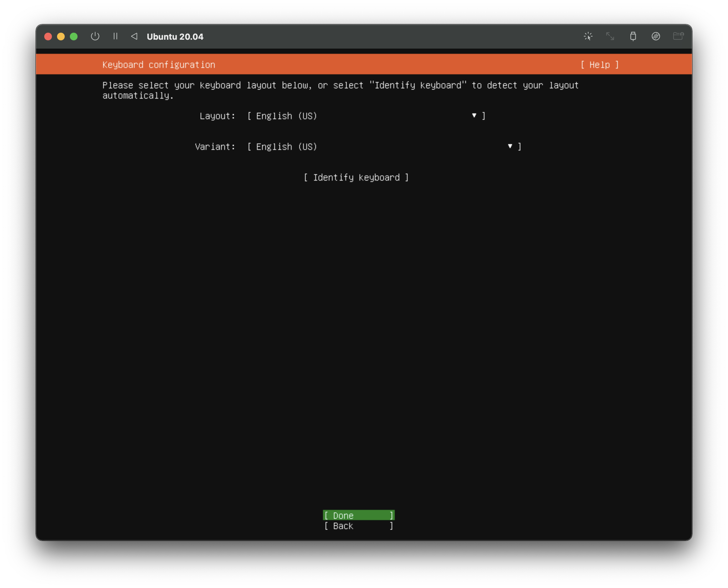Viewport: 728px width, 588px height.
Task: Open the USB devices icon
Action: pos(633,36)
